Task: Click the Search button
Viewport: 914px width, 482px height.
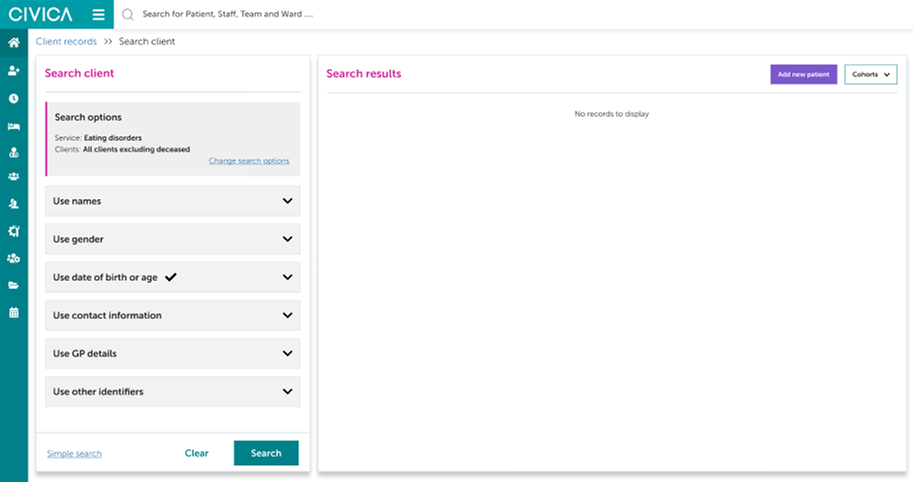Action: [266, 453]
